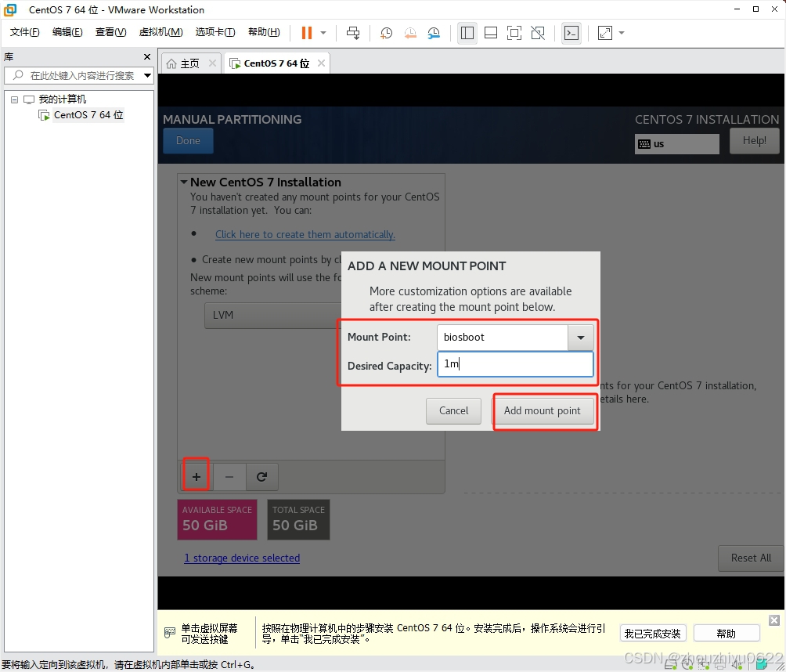Click the 我已完成安装 button
786x672 pixels.
click(653, 634)
